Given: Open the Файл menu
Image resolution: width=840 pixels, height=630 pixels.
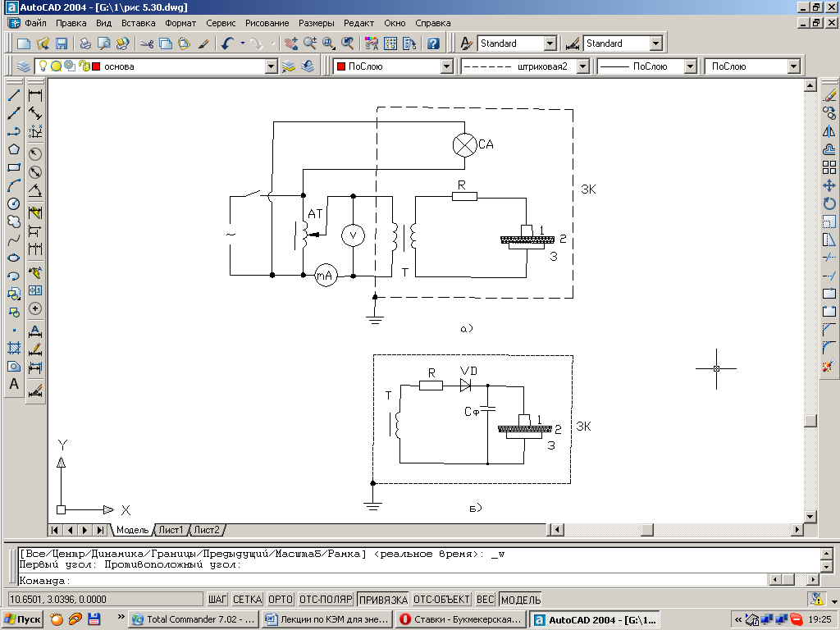Looking at the screenshot, I should (x=35, y=23).
